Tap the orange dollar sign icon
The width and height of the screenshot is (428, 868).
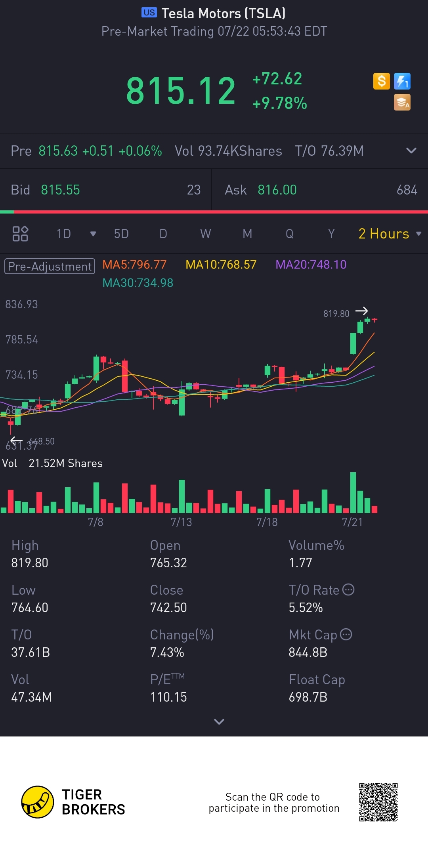[x=382, y=81]
